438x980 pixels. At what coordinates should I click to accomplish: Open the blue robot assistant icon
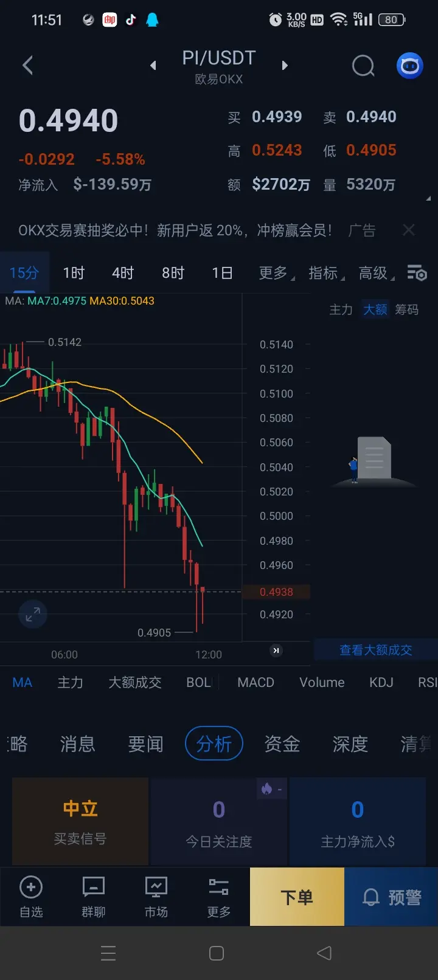(410, 66)
